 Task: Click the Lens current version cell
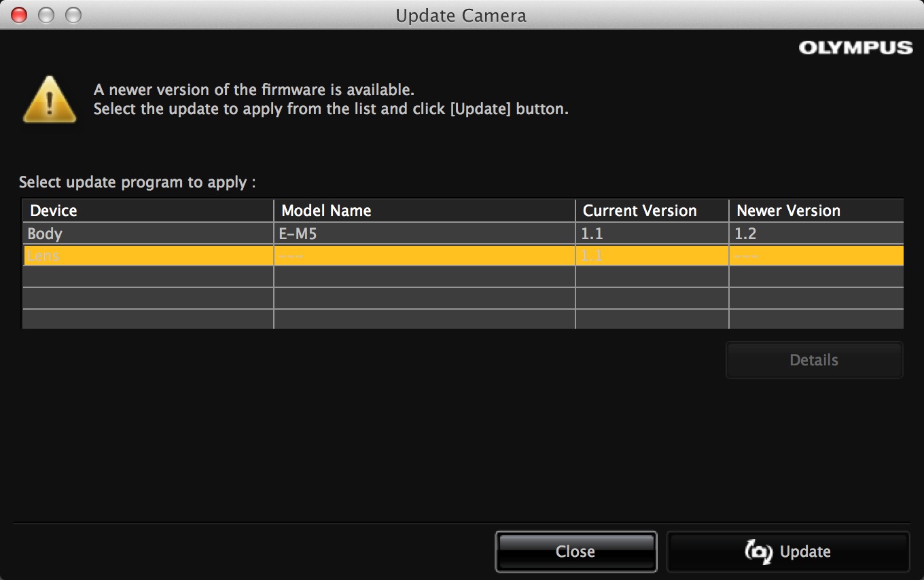click(592, 255)
